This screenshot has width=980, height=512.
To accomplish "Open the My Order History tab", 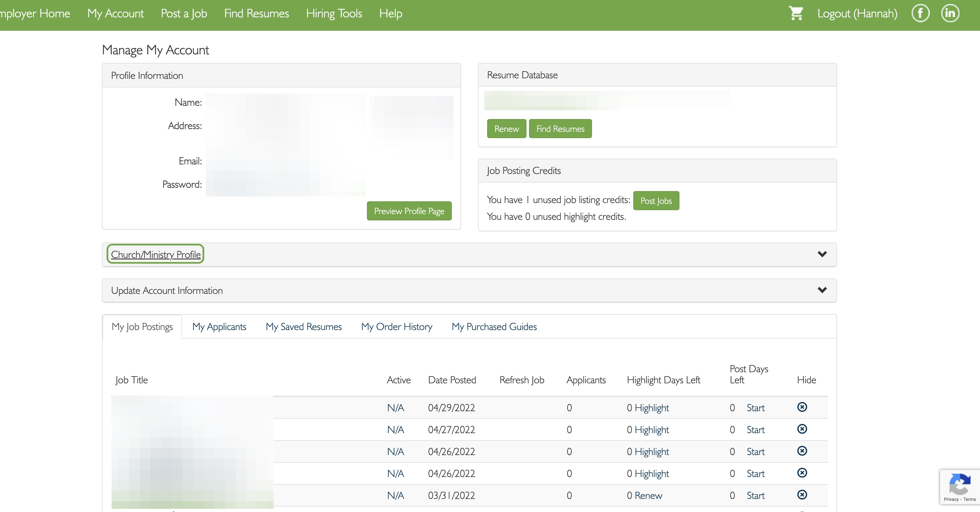I will click(397, 327).
